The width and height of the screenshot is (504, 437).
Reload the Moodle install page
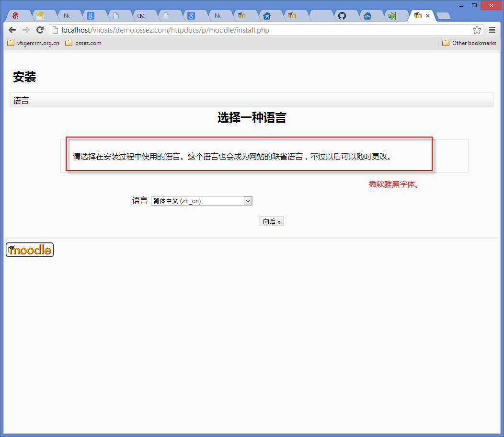point(40,30)
